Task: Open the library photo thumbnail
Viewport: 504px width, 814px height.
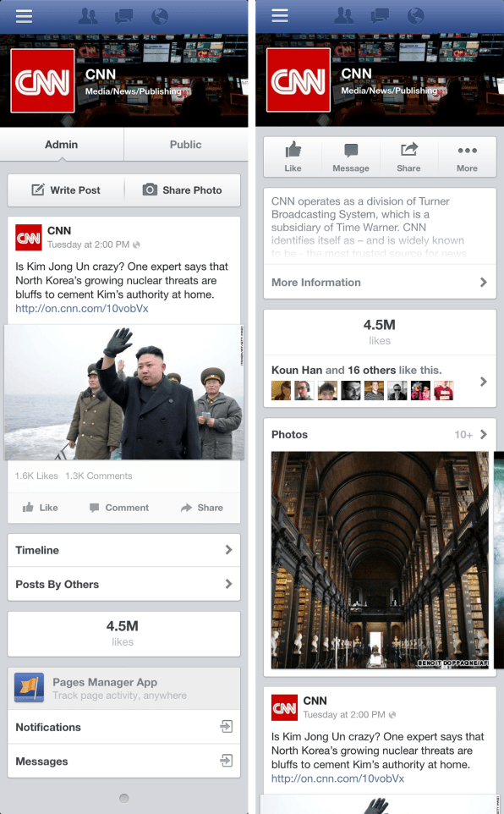Action: coord(380,560)
